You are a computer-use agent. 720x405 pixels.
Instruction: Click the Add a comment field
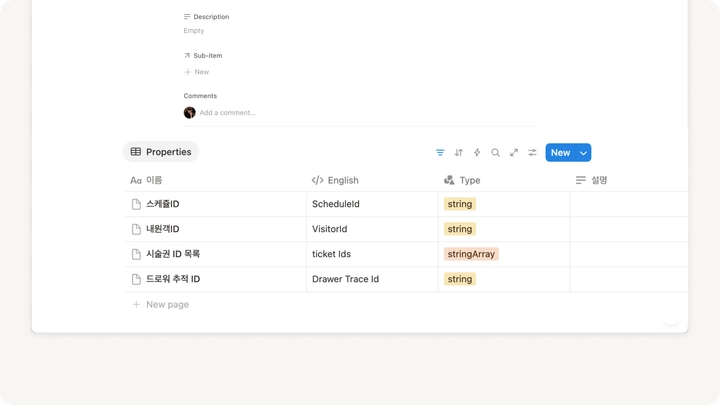pyautogui.click(x=227, y=112)
